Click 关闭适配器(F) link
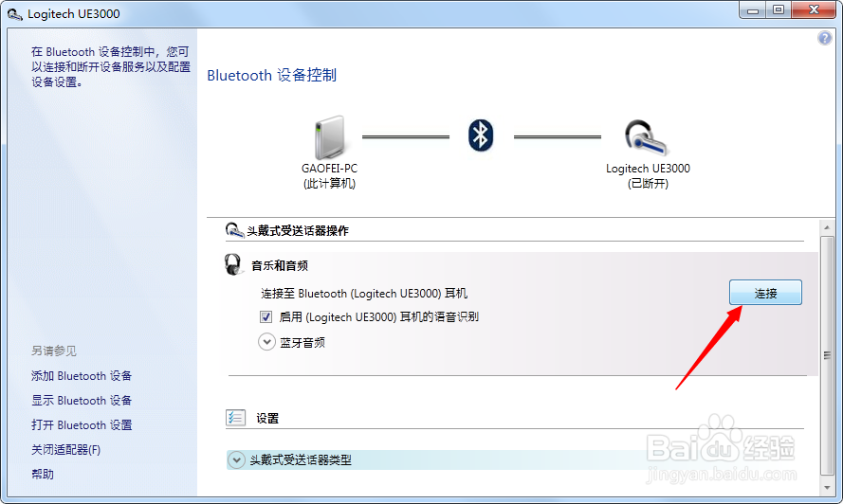Viewport: 843px width, 504px height. [x=65, y=450]
